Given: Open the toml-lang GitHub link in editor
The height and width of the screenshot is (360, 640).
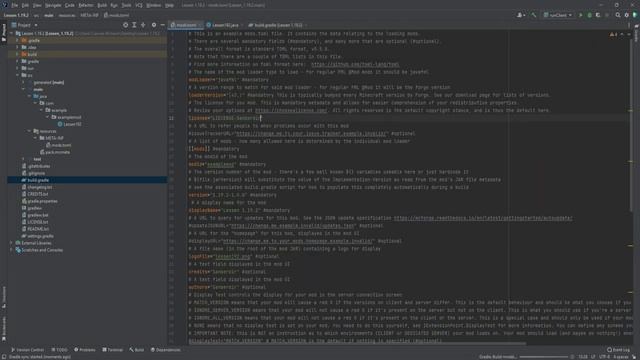Looking at the screenshot, I should 355,64.
